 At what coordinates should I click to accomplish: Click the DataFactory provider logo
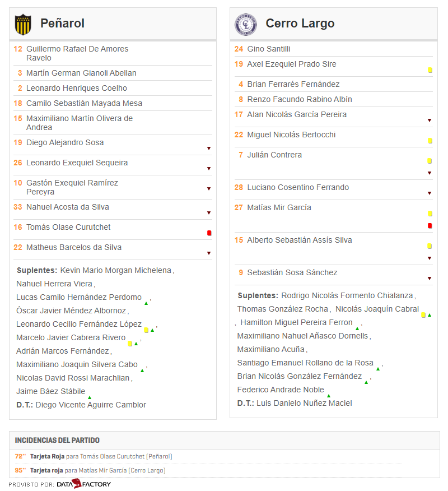[x=84, y=484]
